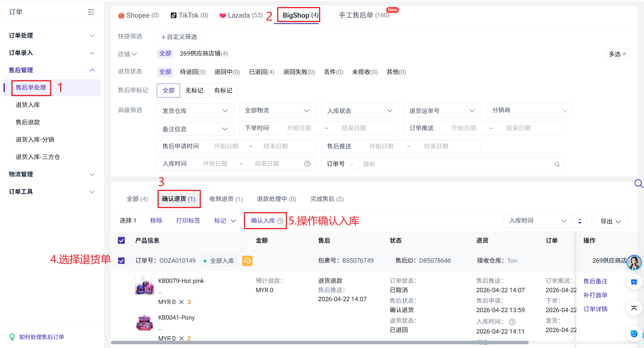
Task: Expand the 导出 export dropdown
Action: 610,221
